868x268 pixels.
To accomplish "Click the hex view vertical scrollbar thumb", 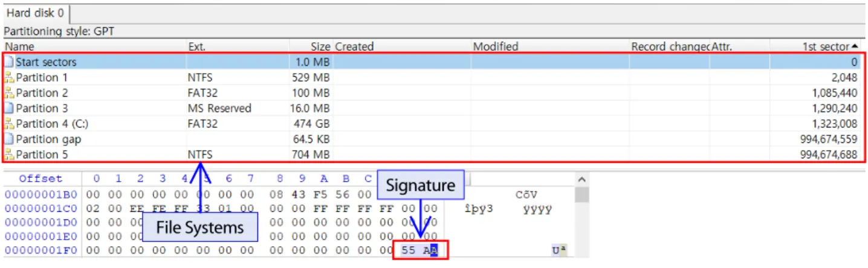I will 582,194.
